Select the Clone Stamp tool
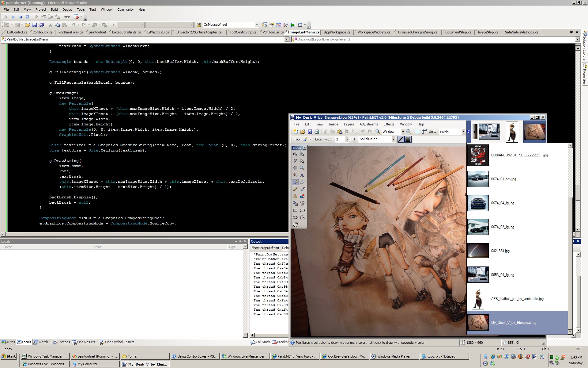The width and height of the screenshot is (588, 368). pyautogui.click(x=295, y=196)
